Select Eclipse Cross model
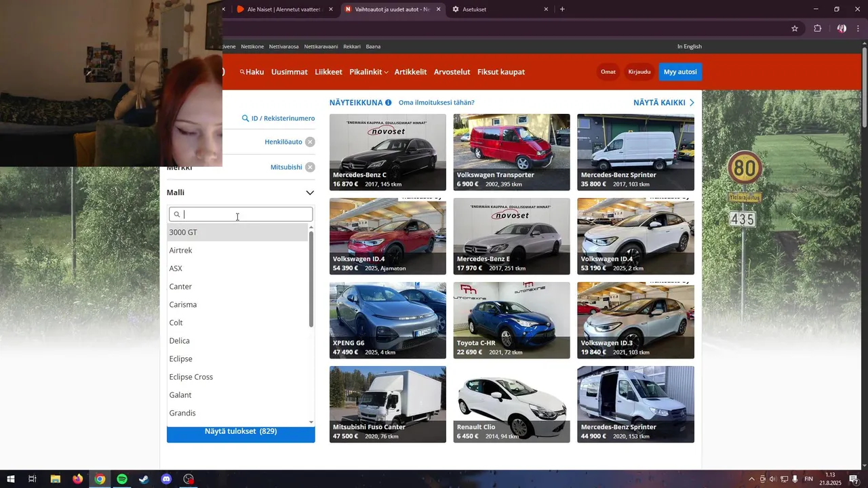The height and width of the screenshot is (488, 868). coord(238,377)
